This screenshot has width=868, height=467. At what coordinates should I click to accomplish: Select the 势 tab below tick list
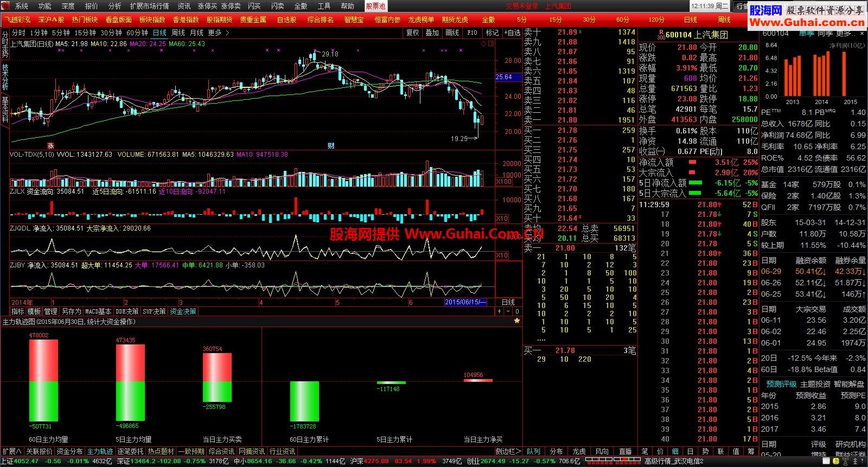click(x=706, y=451)
